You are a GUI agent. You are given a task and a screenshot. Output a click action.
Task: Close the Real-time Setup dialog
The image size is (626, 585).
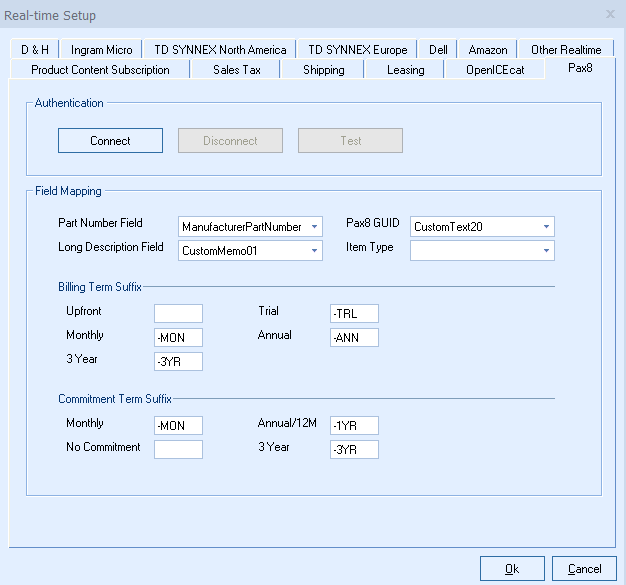[610, 14]
